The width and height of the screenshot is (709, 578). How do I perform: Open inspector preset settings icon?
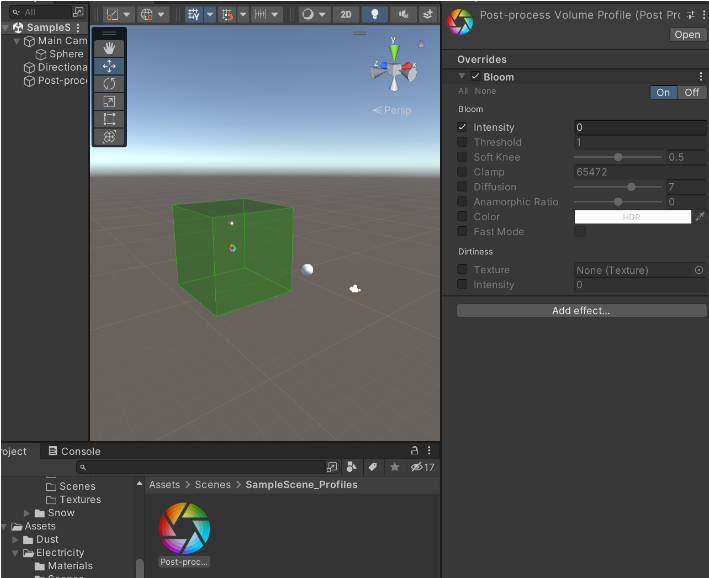[690, 15]
